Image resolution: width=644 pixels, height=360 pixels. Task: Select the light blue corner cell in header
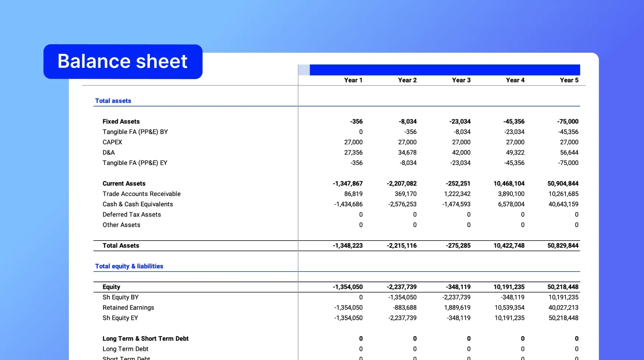304,70
